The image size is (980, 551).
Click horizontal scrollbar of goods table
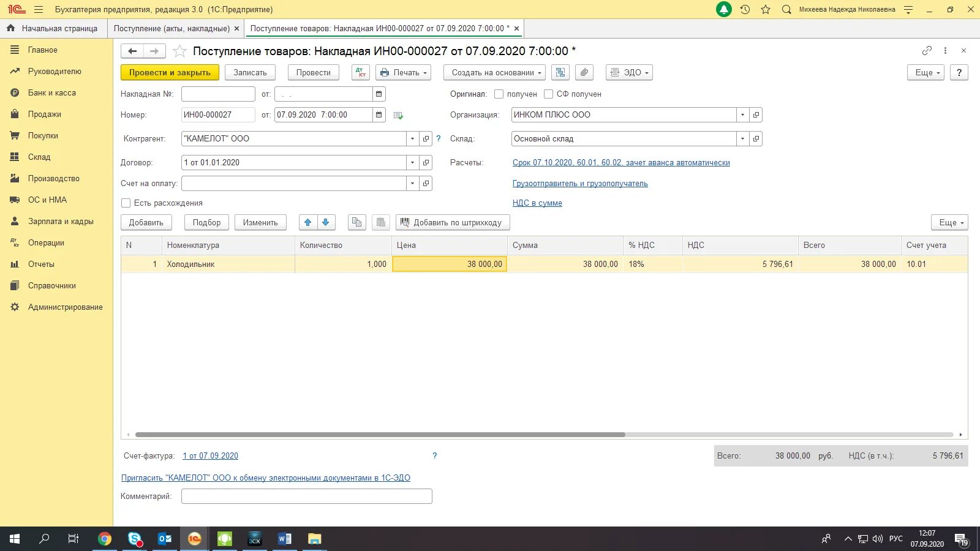380,435
